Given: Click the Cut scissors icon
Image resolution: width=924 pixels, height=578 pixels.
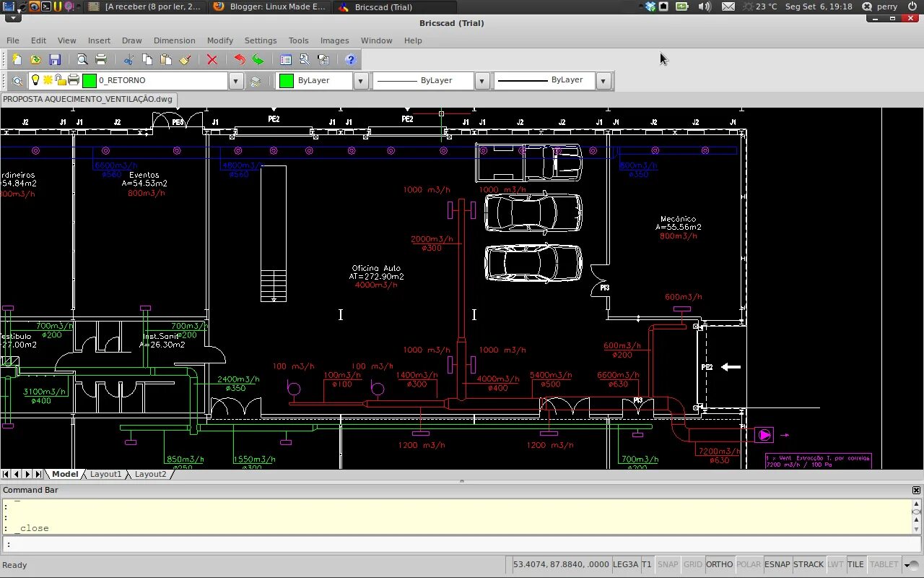Looking at the screenshot, I should coord(128,60).
